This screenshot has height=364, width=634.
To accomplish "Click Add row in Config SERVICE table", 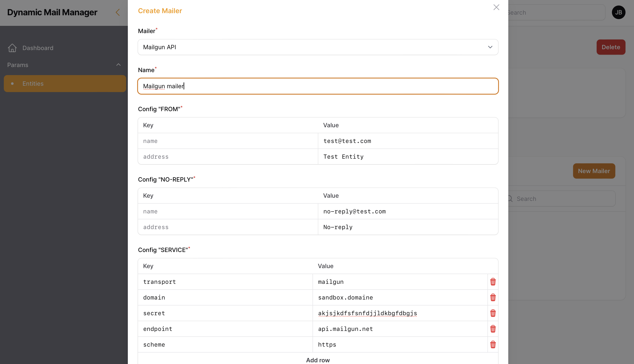I will click(x=318, y=360).
